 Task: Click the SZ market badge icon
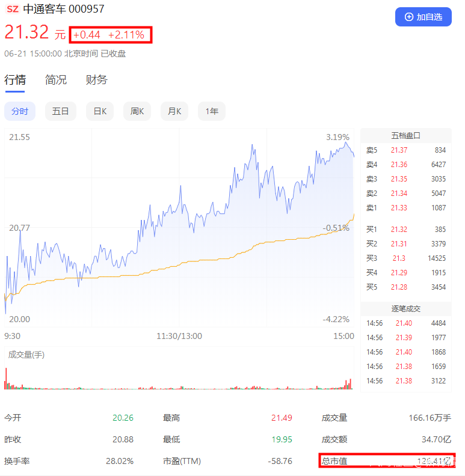13,9
